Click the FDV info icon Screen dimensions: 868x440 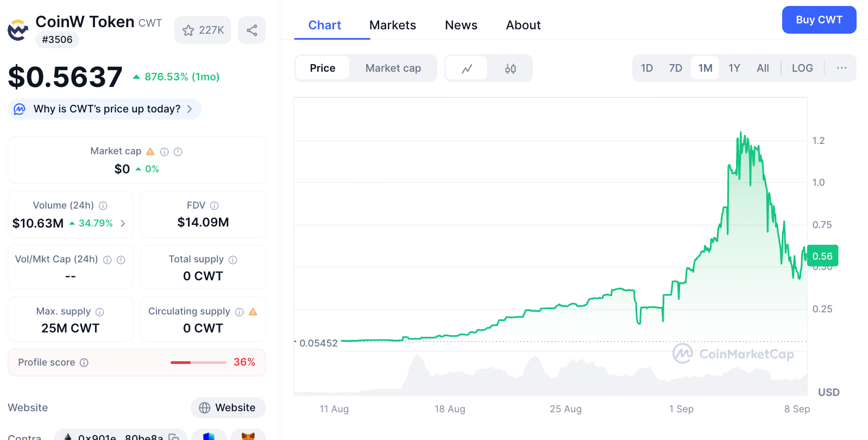pos(215,206)
